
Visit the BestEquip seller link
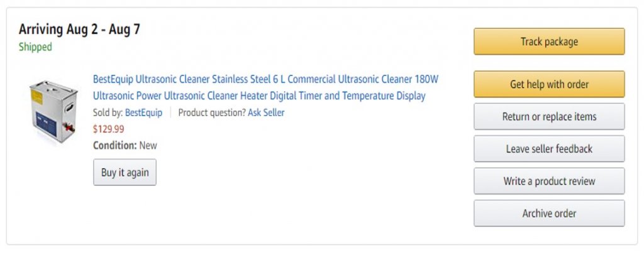[143, 113]
